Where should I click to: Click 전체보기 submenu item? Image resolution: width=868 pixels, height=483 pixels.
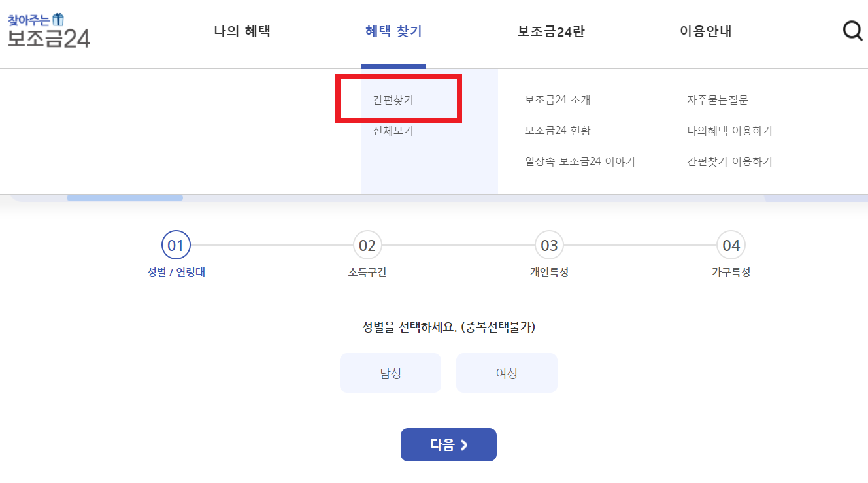(x=393, y=131)
